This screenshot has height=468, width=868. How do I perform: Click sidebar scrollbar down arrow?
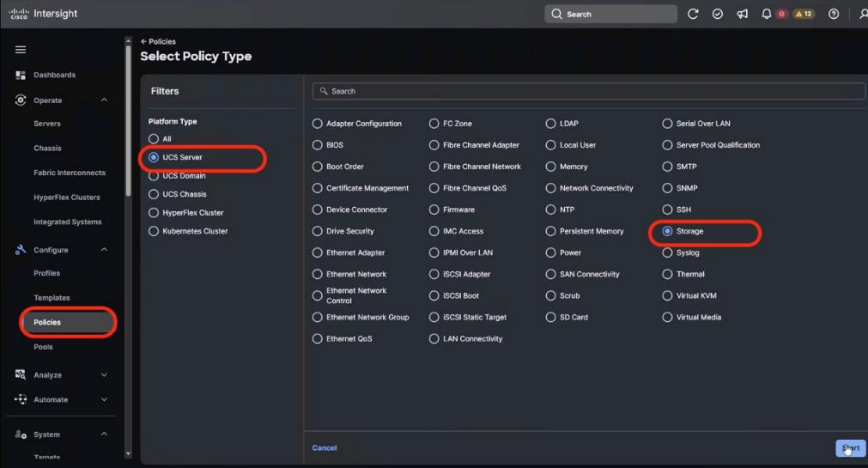(129, 453)
